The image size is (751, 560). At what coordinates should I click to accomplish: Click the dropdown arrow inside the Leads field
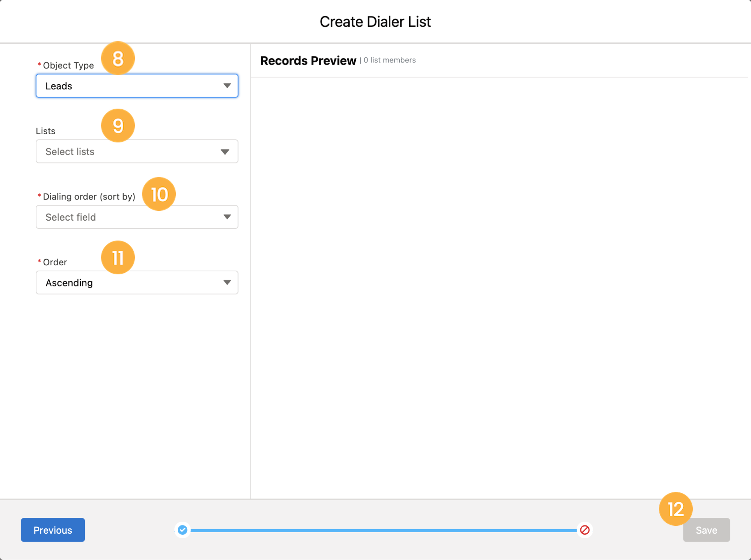(x=227, y=86)
